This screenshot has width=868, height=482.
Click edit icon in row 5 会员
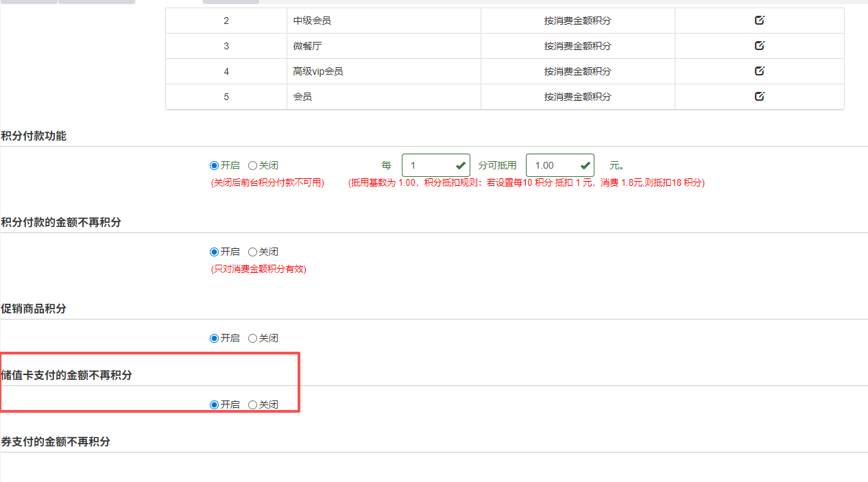(759, 97)
